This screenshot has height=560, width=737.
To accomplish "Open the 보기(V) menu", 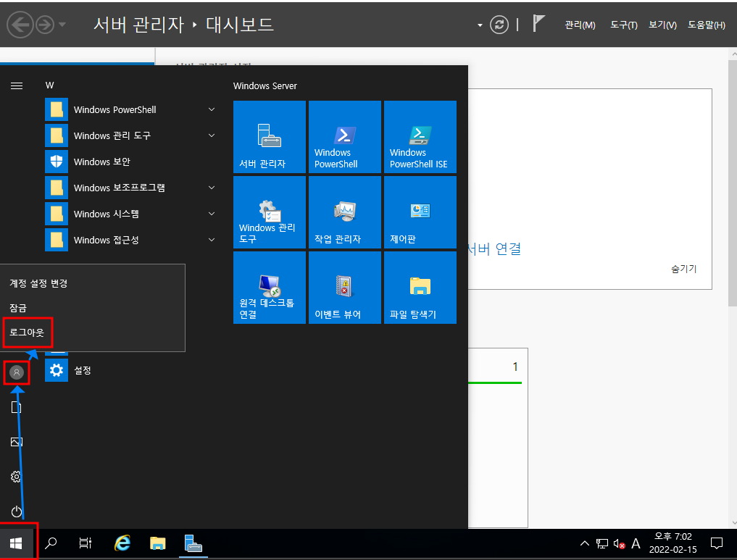I will pos(663,25).
